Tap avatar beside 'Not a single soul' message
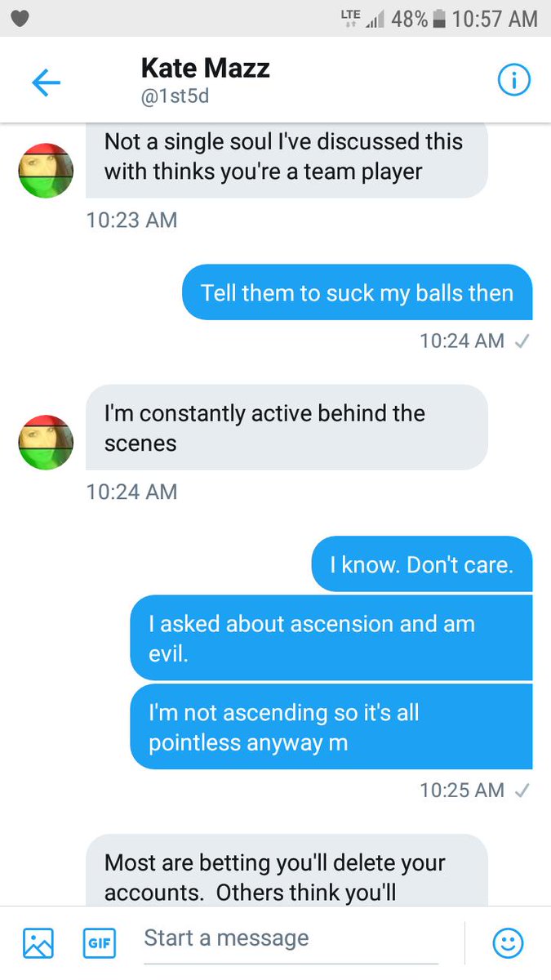 [46, 171]
